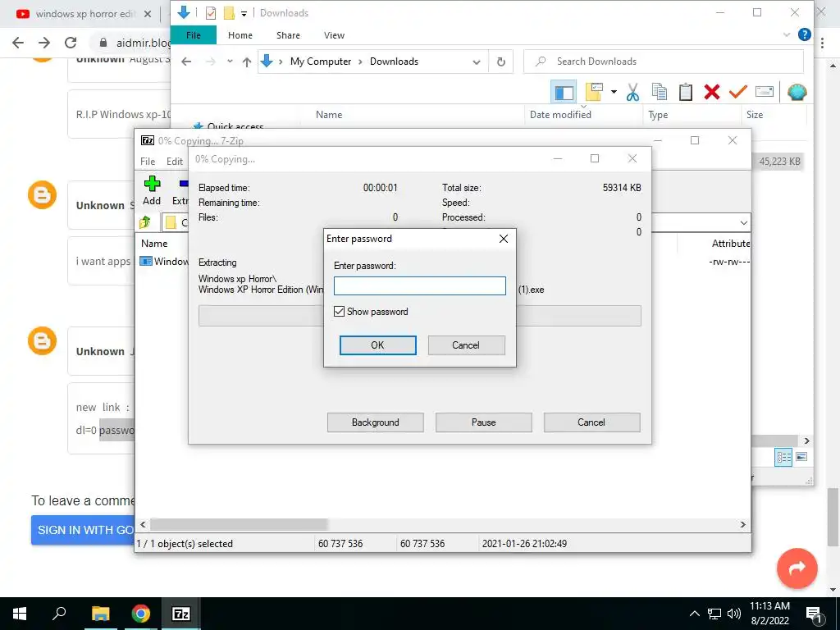Click the Properties quick access icon in Explorer title bar

click(x=211, y=13)
